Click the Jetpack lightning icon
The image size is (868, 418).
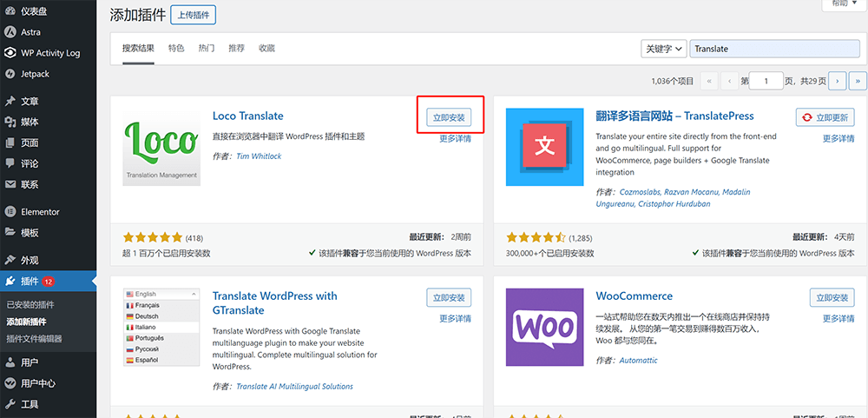click(x=10, y=74)
